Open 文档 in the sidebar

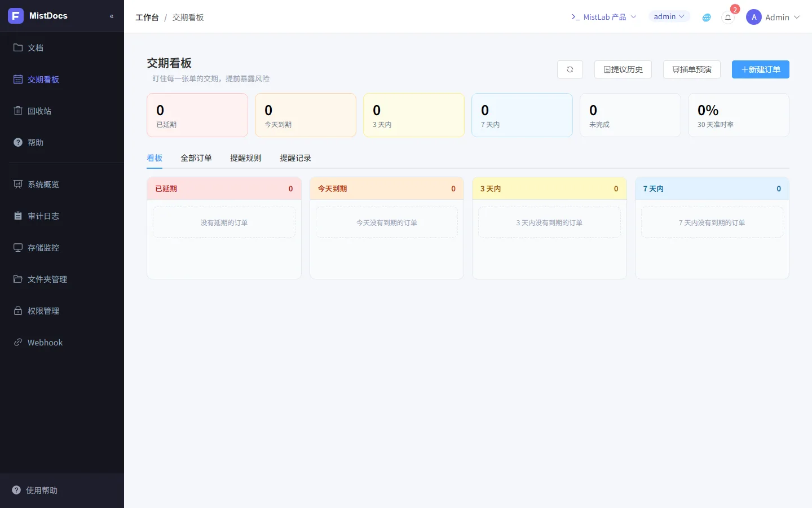click(62, 48)
